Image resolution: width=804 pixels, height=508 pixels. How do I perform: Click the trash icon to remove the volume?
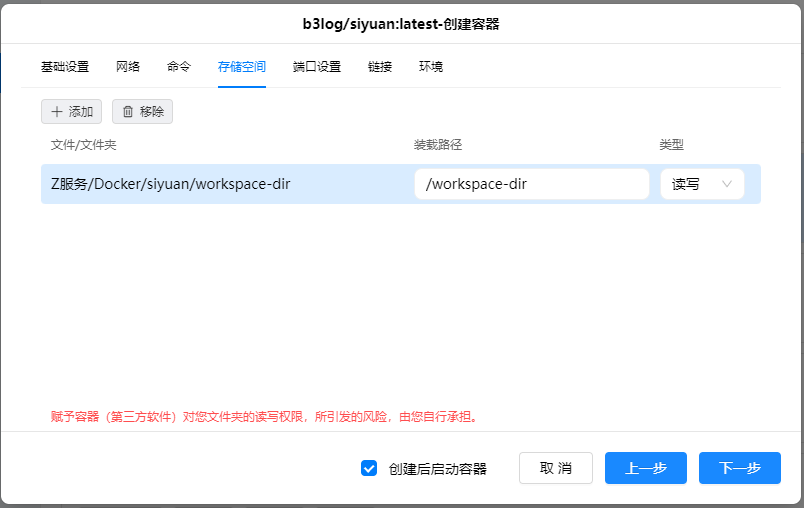[128, 112]
